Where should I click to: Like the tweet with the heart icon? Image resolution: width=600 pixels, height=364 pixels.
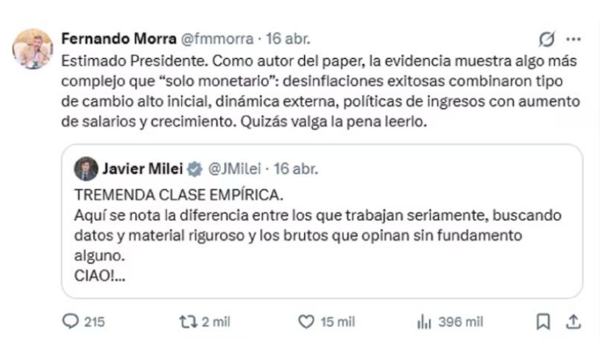click(x=306, y=321)
